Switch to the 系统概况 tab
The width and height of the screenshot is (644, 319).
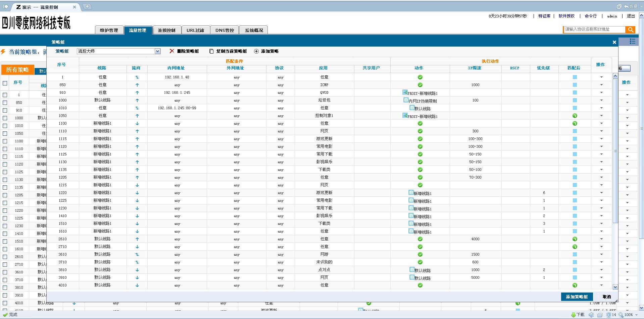click(254, 30)
